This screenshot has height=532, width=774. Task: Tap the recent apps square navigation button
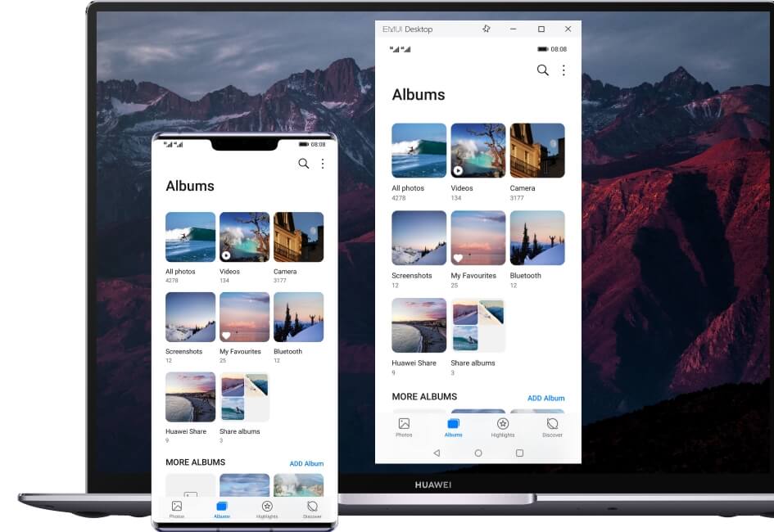(x=520, y=452)
